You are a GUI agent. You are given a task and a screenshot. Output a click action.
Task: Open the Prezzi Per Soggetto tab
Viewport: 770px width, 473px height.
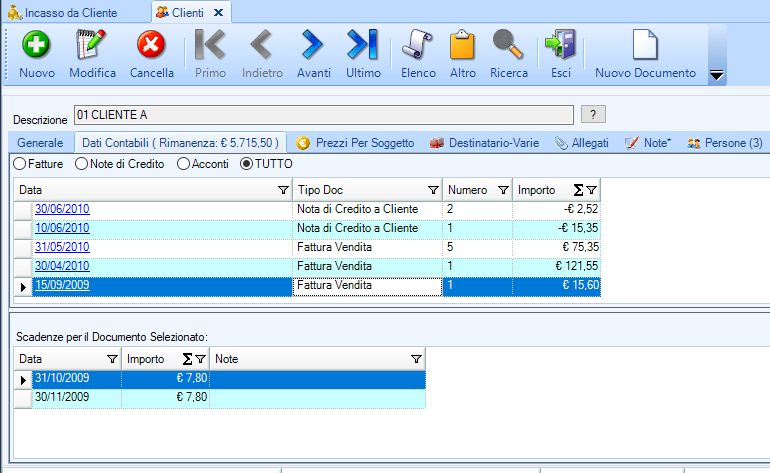[x=355, y=143]
